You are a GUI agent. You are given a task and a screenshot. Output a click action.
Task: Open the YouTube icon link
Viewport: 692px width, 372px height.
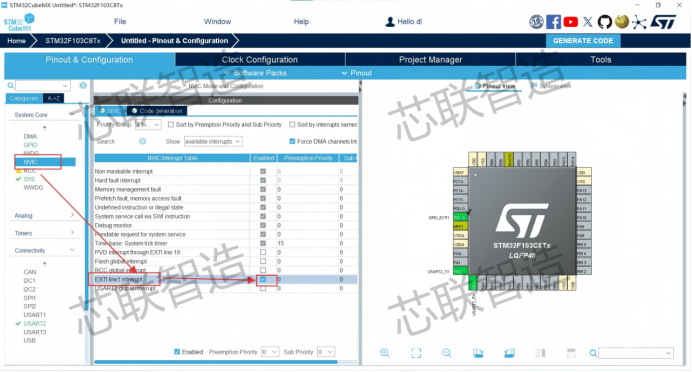pyautogui.click(x=571, y=22)
